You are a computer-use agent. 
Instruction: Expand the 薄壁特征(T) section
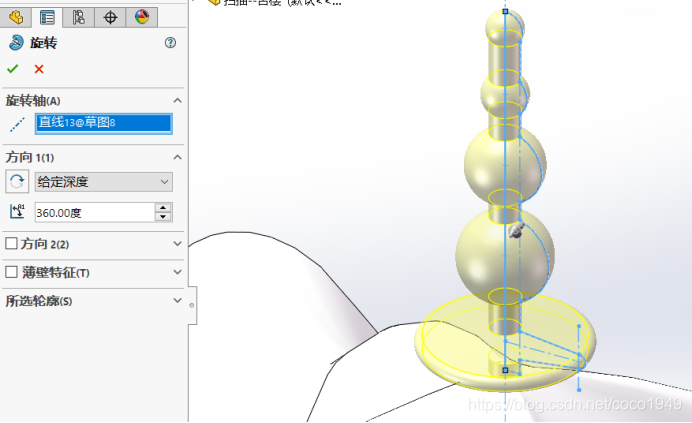point(177,272)
